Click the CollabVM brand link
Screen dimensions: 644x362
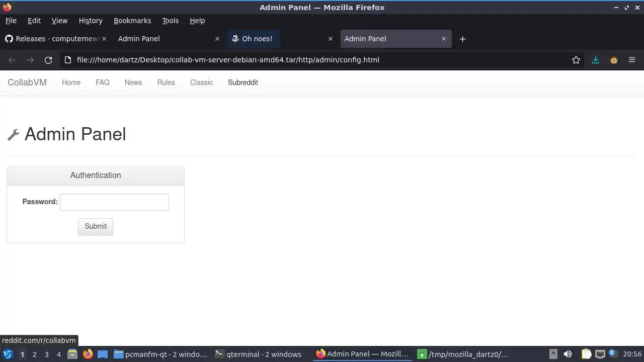point(27,82)
